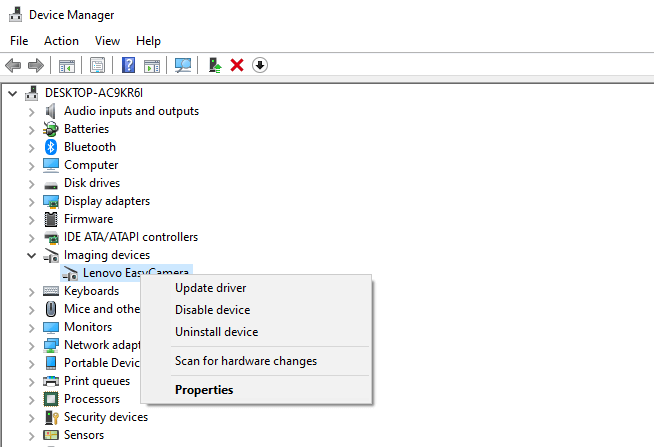Expand the Audio inputs and outputs node

31,111
